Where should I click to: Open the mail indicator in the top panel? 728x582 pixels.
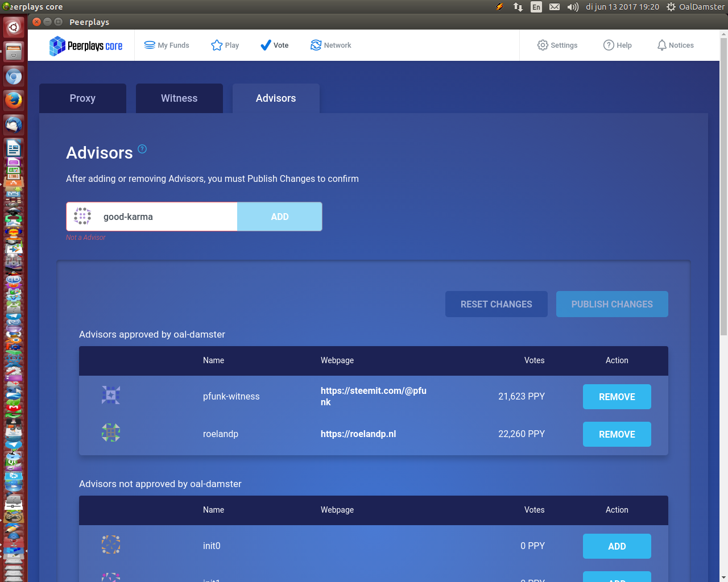(555, 7)
